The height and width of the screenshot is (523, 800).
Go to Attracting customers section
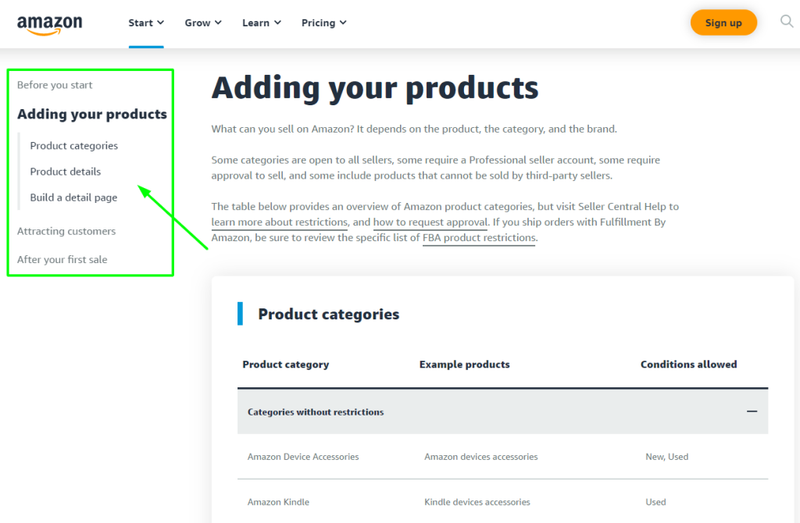coord(66,231)
